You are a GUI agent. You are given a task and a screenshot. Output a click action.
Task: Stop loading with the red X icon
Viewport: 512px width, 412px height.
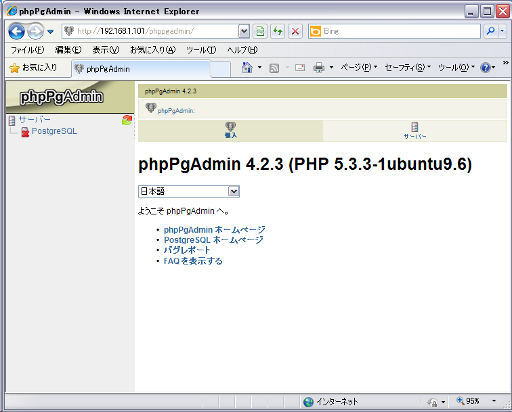[x=295, y=31]
